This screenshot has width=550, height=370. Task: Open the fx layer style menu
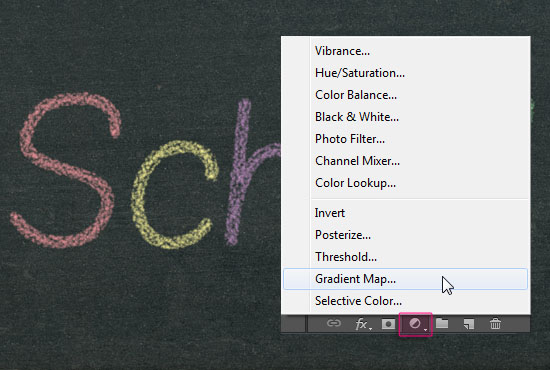point(362,324)
